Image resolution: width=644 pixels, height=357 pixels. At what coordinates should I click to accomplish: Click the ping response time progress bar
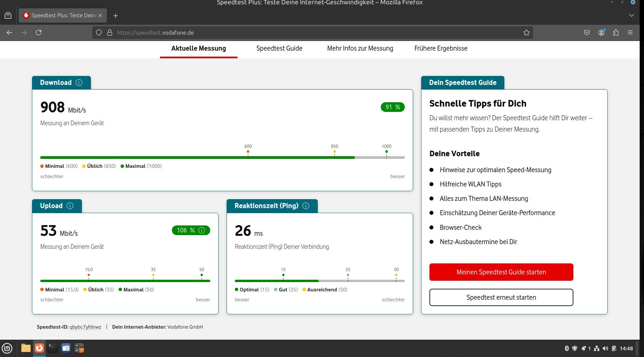coord(320,281)
